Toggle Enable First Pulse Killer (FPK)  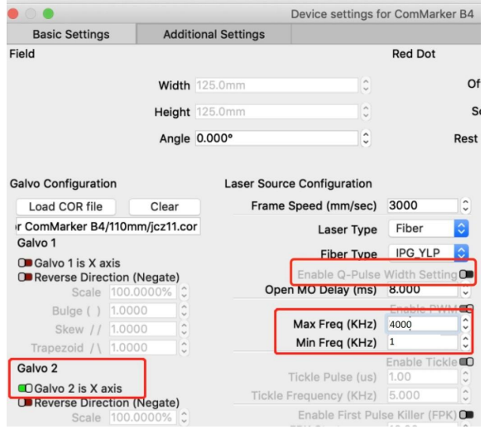pos(469,414)
